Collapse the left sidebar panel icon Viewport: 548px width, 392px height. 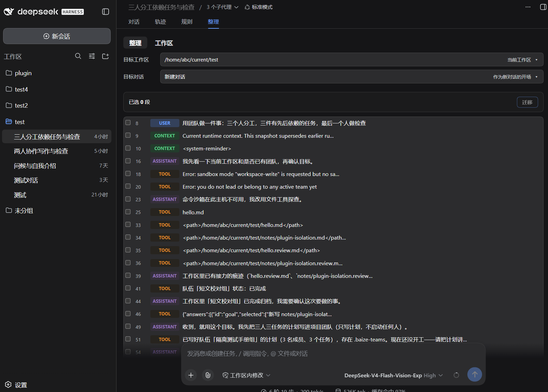(x=106, y=12)
